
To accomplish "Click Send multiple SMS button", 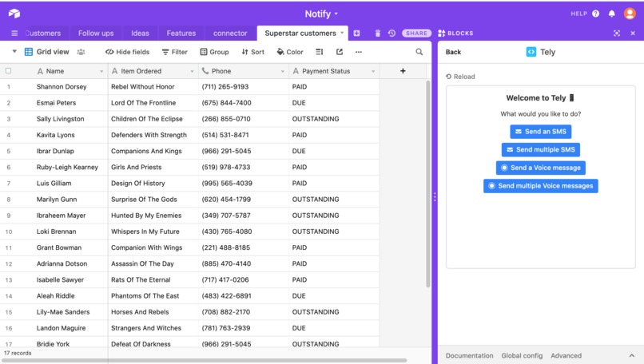I will pos(540,150).
